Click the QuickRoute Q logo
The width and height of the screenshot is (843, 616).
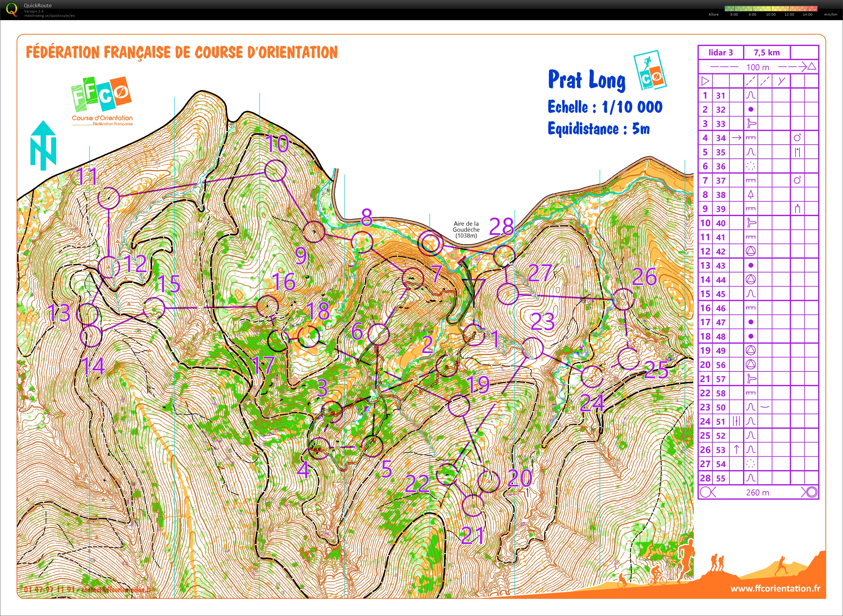[12, 10]
